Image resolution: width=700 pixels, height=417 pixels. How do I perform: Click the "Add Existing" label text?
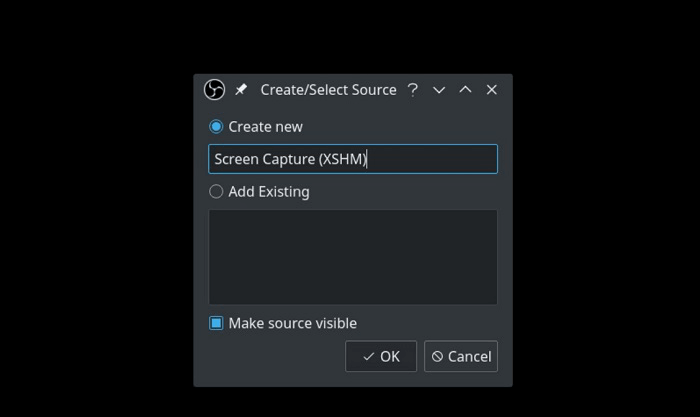tap(269, 192)
